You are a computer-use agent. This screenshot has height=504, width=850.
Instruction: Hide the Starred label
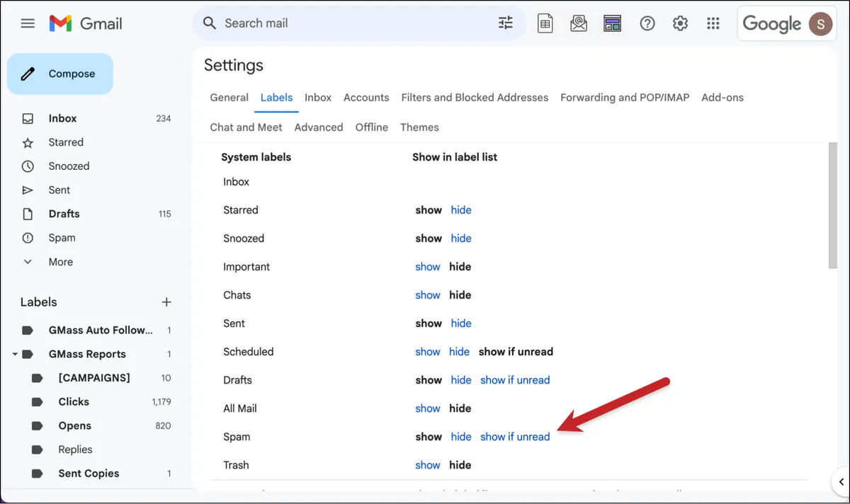point(461,210)
